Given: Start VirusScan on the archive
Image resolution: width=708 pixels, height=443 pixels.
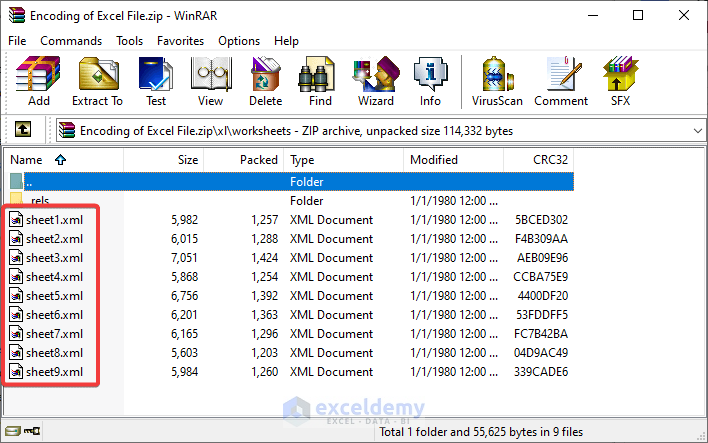Looking at the screenshot, I should tap(497, 74).
